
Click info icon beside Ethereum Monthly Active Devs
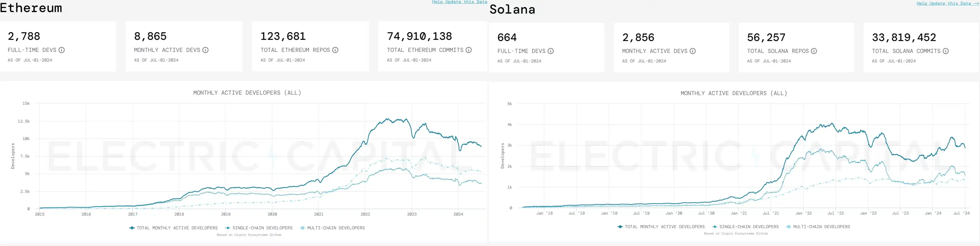(x=205, y=50)
